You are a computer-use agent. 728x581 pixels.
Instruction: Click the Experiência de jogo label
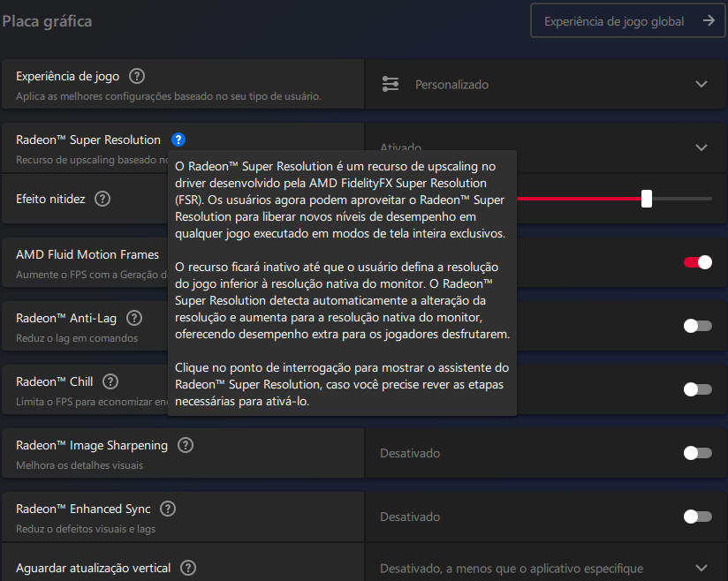68,76
